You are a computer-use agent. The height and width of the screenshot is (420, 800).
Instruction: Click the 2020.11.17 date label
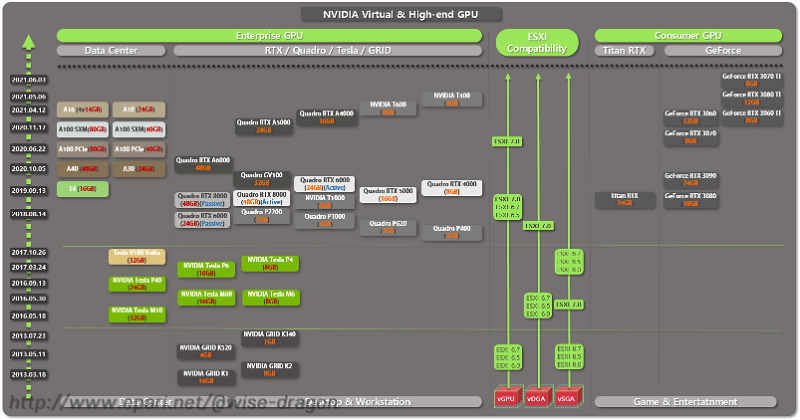click(x=29, y=128)
